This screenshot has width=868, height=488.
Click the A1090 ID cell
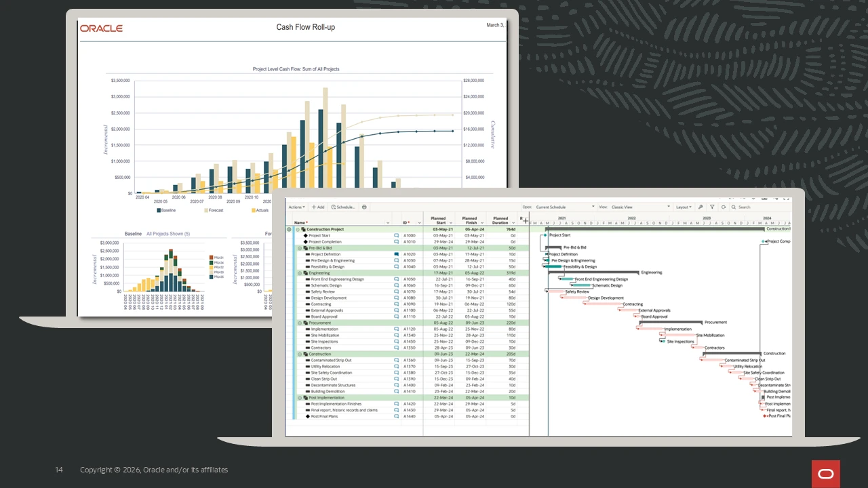tap(410, 304)
